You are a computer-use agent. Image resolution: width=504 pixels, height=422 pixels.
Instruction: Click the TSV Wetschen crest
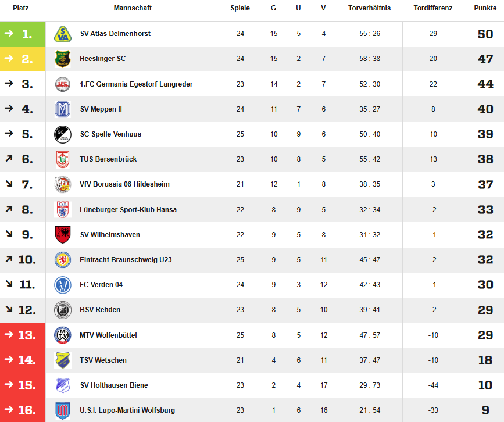point(62,360)
